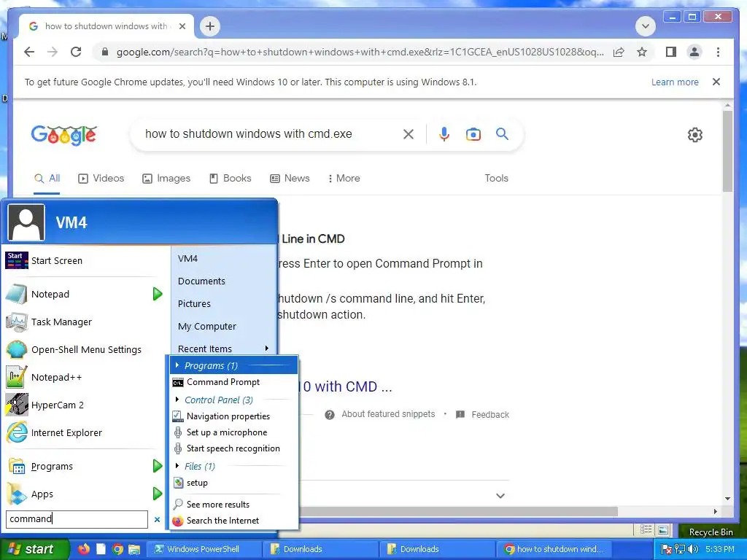Open Google quick settings gear
This screenshot has width=747, height=560.
[695, 135]
